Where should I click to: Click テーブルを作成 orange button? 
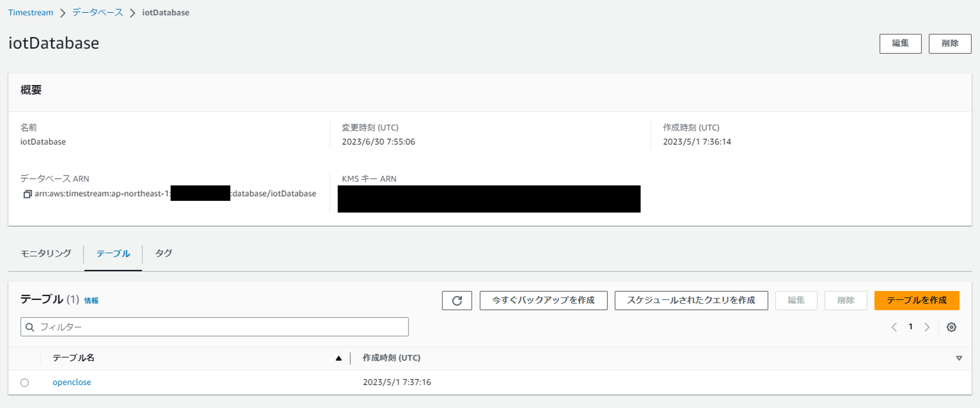coord(916,300)
